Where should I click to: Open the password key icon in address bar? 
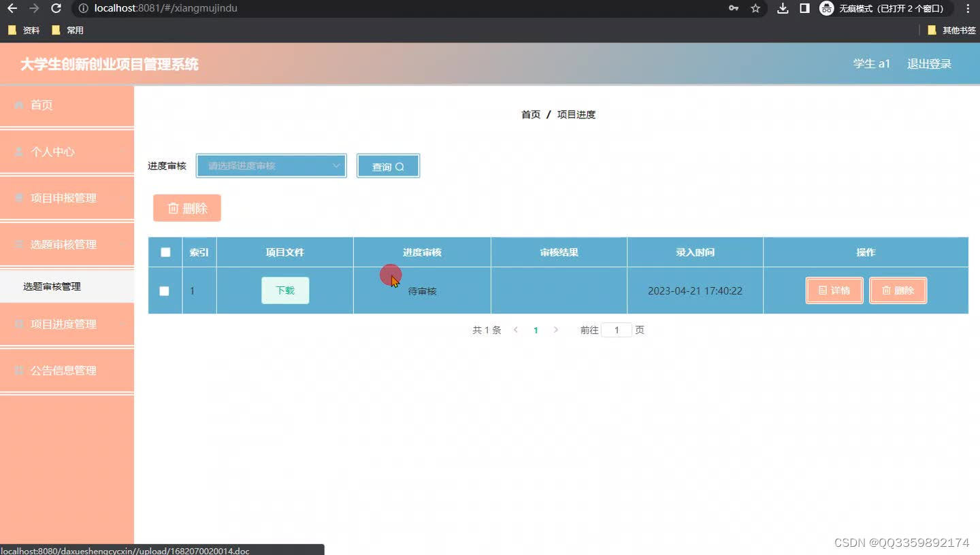point(734,8)
